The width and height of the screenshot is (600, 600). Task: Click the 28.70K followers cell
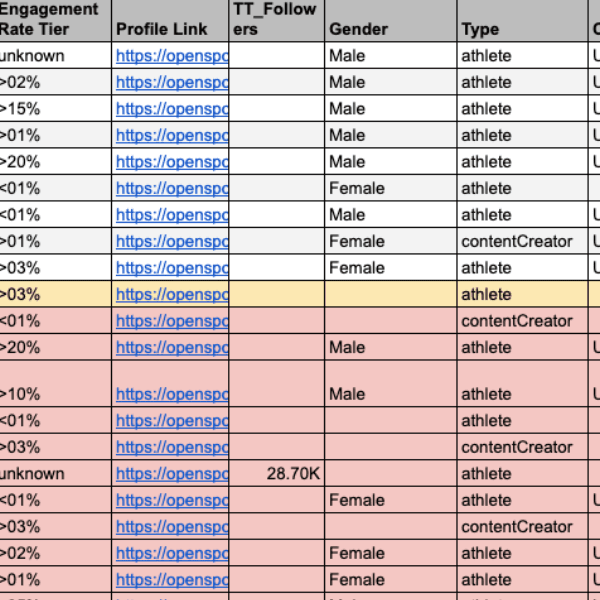coord(276,474)
